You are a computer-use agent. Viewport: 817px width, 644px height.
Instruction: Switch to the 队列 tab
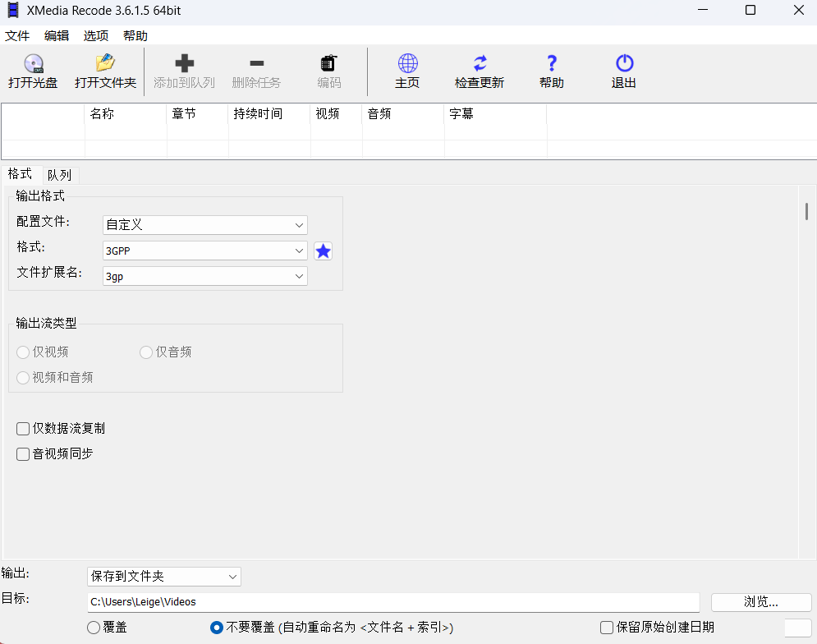pyautogui.click(x=59, y=175)
